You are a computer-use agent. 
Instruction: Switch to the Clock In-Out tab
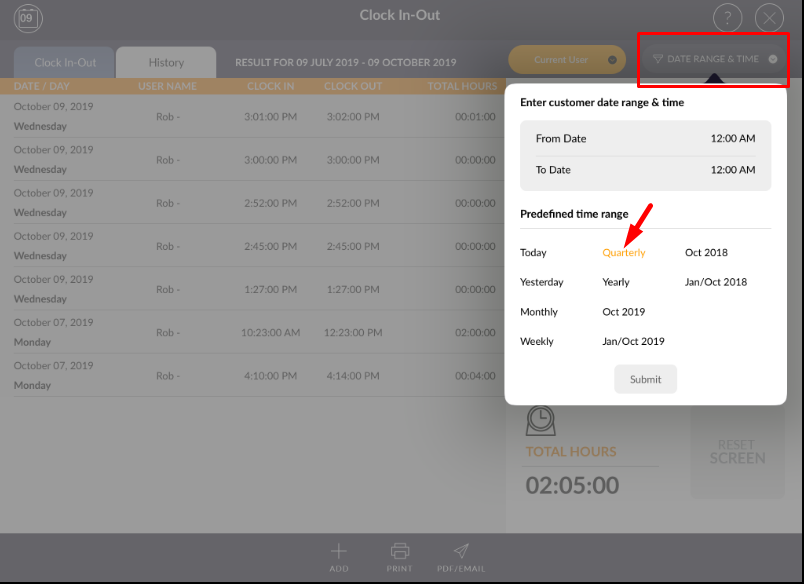[x=65, y=62]
